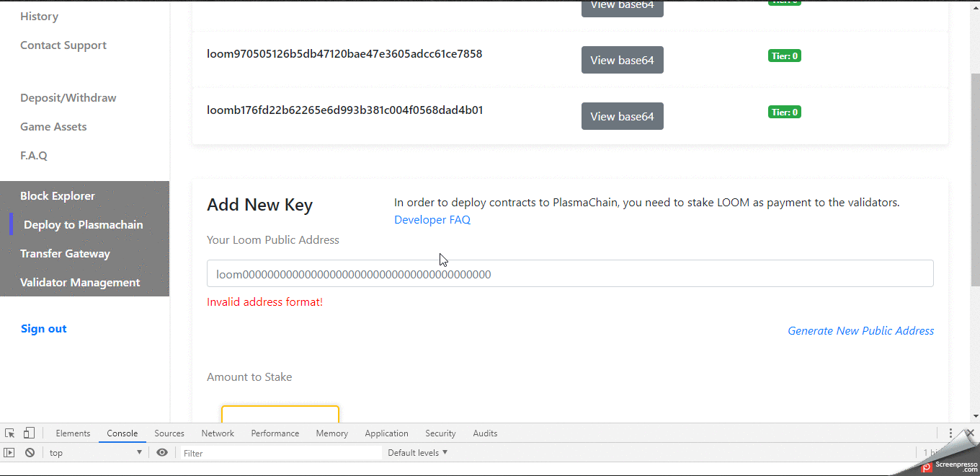The height and width of the screenshot is (476, 980).
Task: Click Generate New Public Address
Action: point(860,330)
